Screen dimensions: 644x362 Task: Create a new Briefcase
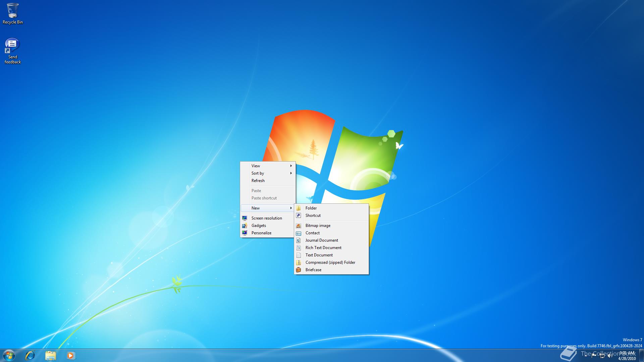pos(331,270)
